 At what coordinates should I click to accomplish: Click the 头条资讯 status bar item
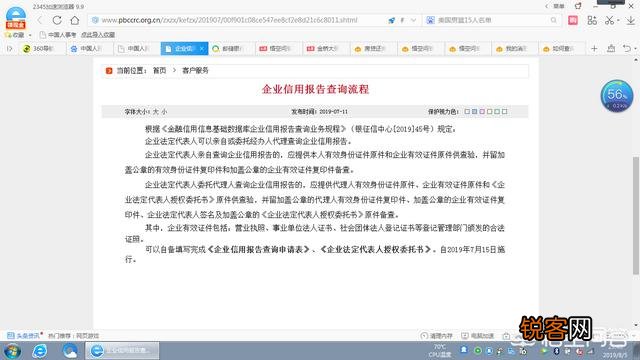[24, 336]
